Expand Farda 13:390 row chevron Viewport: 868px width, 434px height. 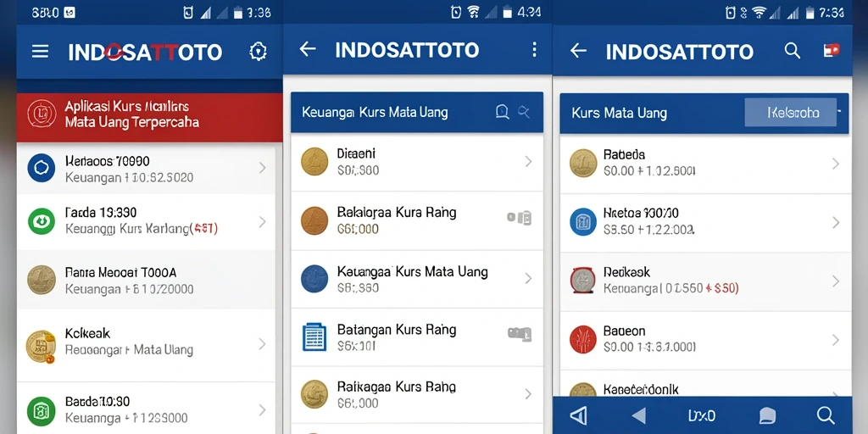click(263, 222)
